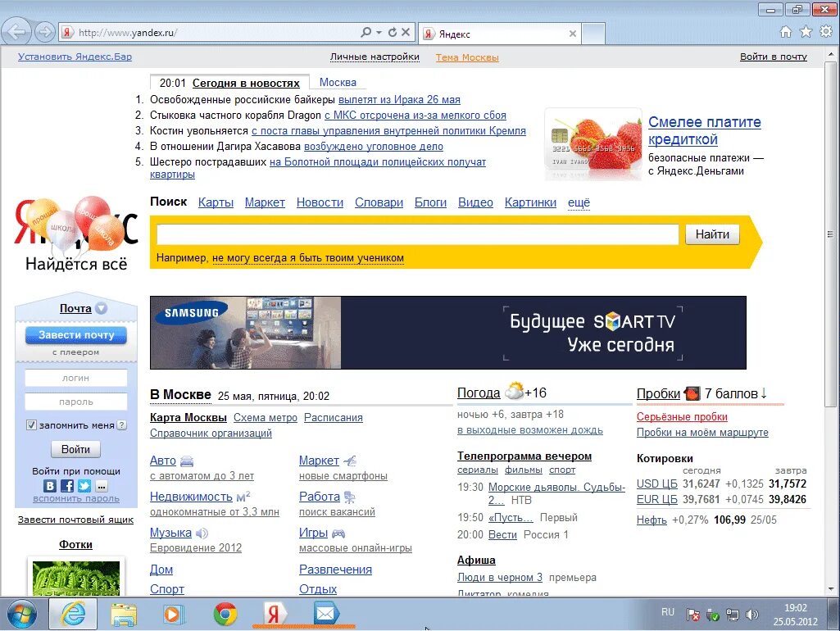Click the search magnifier in the address bar
The image size is (840, 631).
(x=366, y=32)
